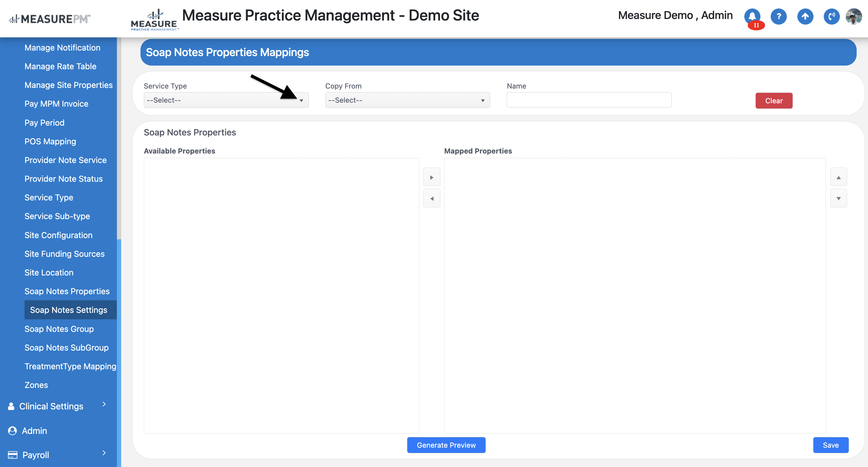
Task: Open the Copy From dropdown
Action: pyautogui.click(x=407, y=100)
